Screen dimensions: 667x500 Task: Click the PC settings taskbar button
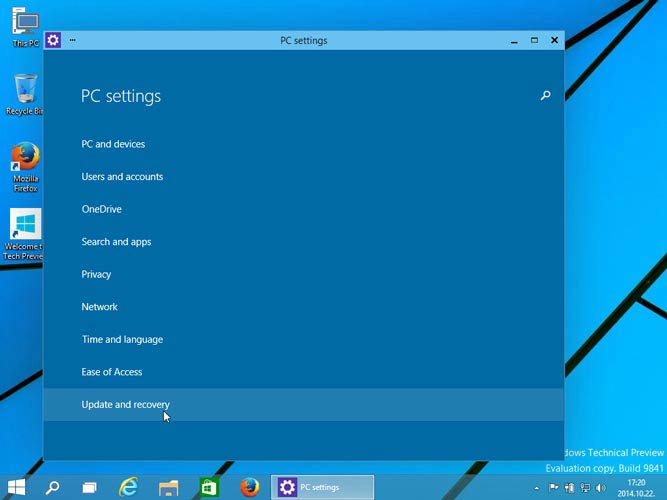pyautogui.click(x=322, y=487)
